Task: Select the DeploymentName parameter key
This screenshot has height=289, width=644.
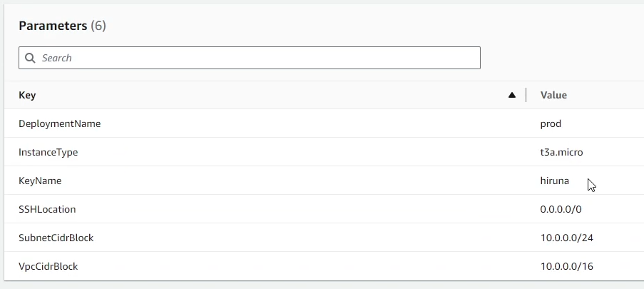Action: (59, 123)
